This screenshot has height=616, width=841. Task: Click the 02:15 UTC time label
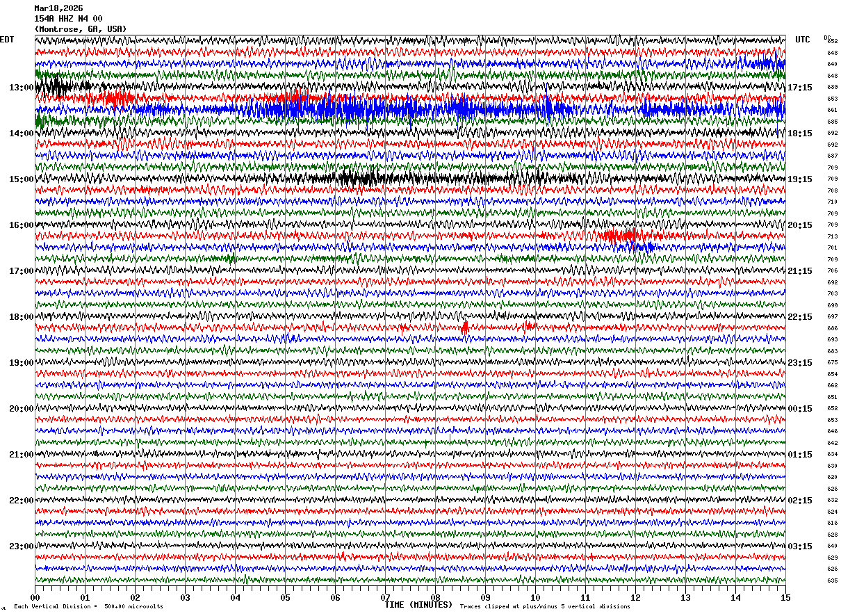coord(799,501)
